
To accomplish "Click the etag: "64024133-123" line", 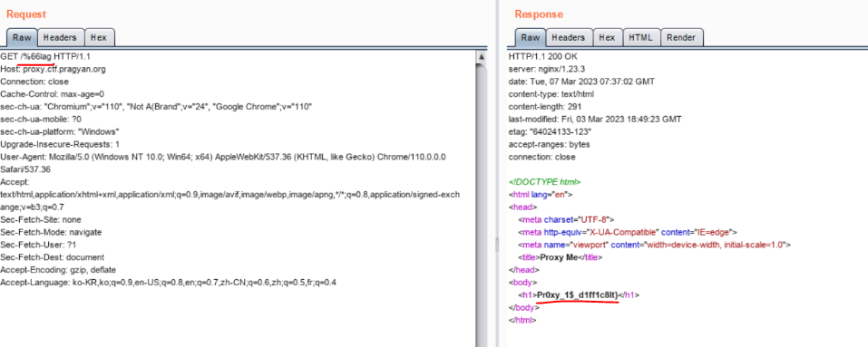I will 550,131.
